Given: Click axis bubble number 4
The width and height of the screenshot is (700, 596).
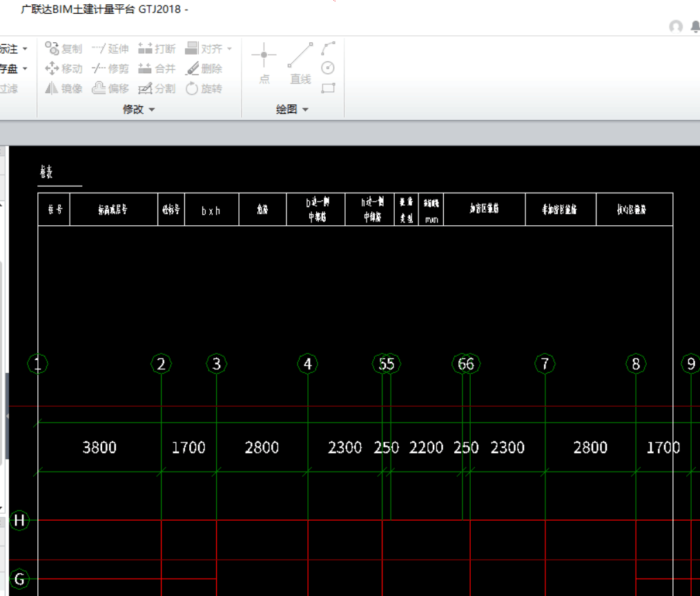Looking at the screenshot, I should [308, 364].
